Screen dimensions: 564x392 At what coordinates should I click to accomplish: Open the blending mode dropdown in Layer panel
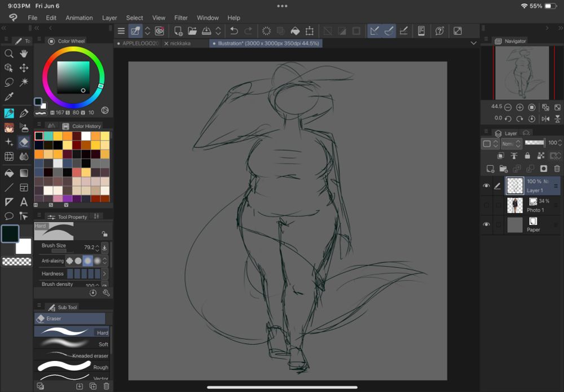[512, 143]
